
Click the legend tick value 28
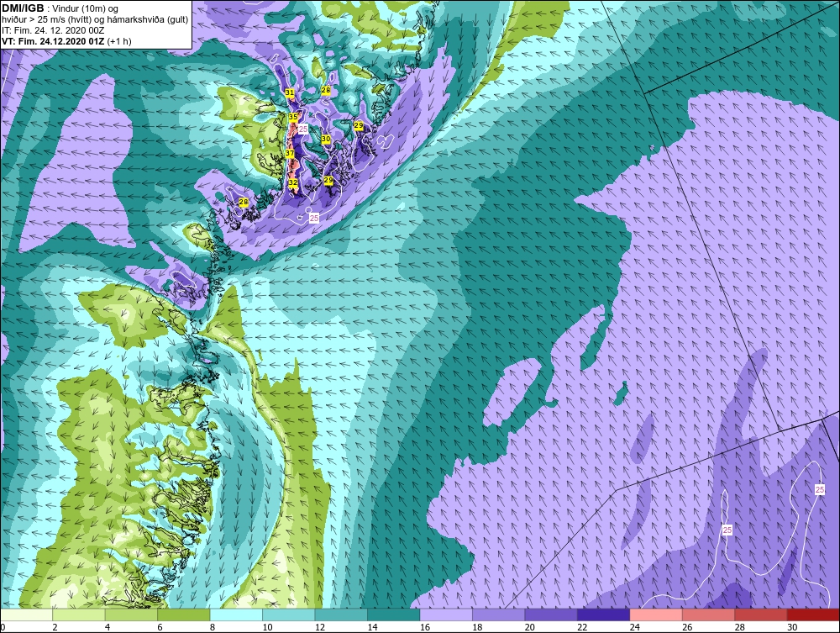click(740, 627)
